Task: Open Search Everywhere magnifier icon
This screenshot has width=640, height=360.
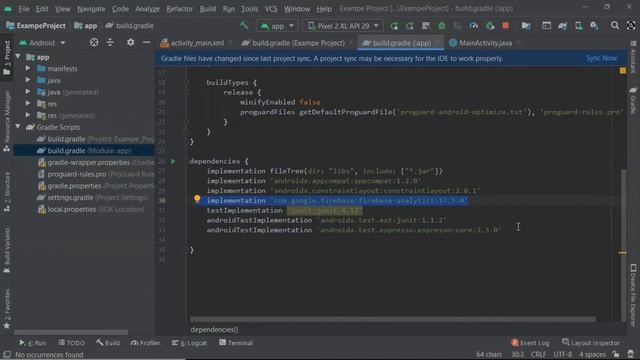Action: (615, 26)
